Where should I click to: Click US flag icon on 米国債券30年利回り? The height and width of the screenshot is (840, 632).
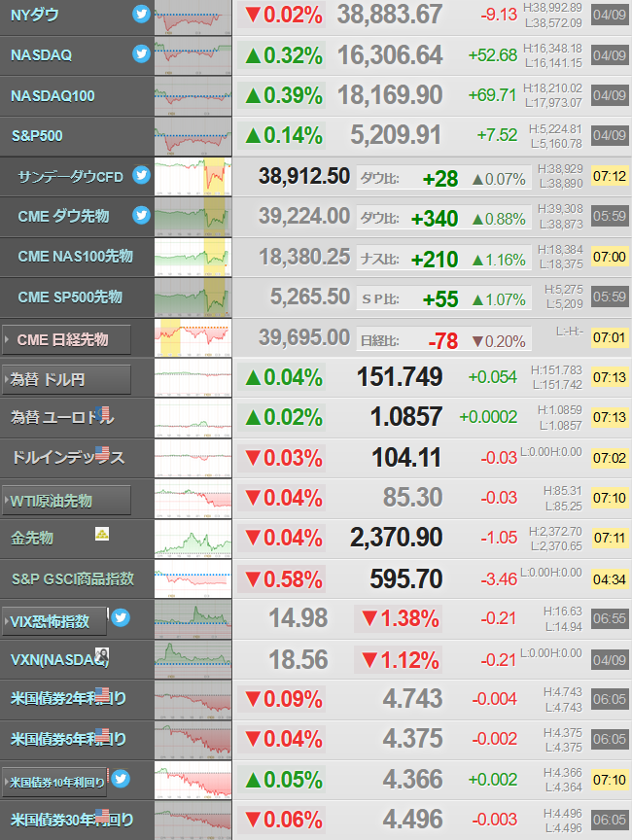102,816
